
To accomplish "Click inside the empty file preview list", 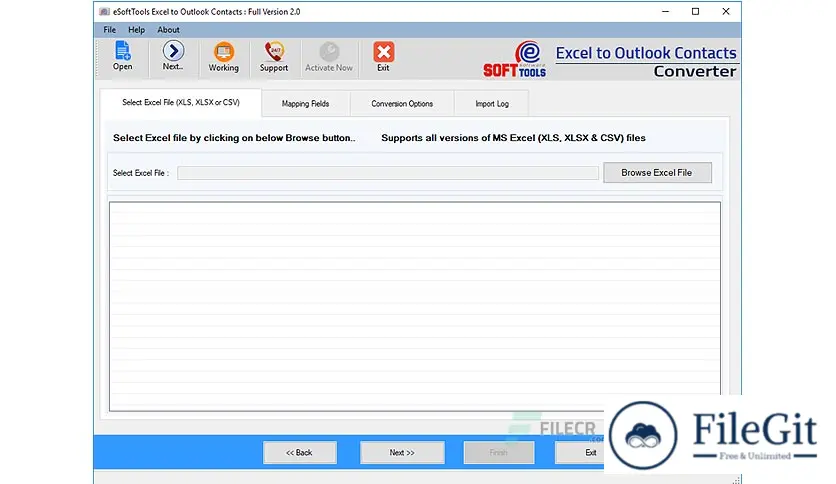I will [x=414, y=306].
